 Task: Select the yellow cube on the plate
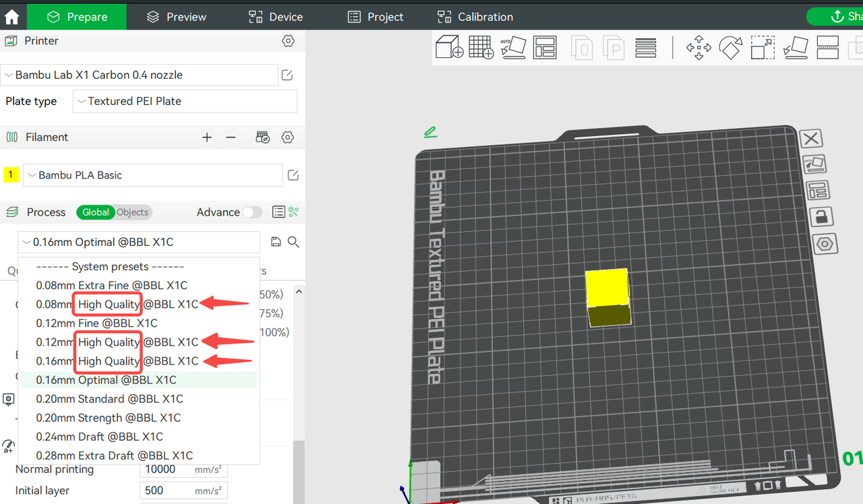[x=607, y=297]
